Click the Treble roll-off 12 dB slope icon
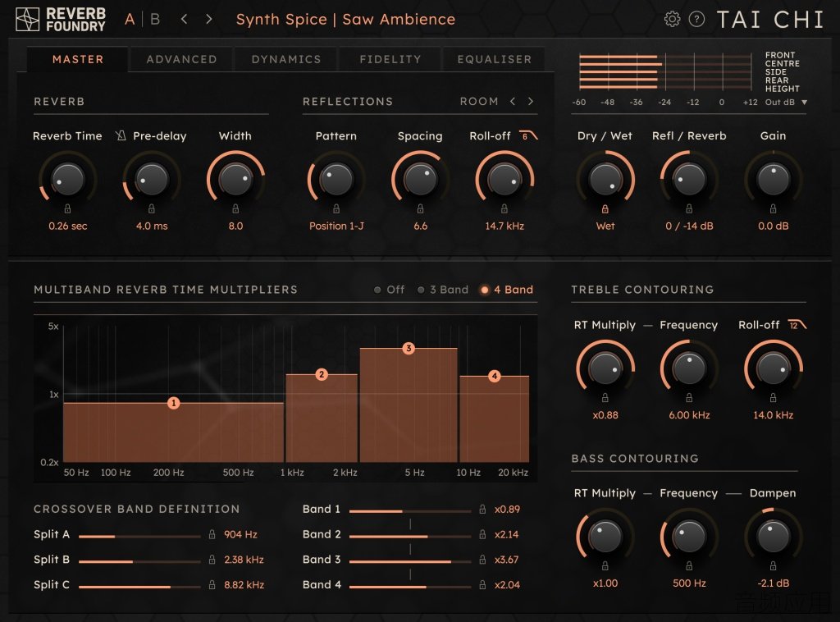The image size is (840, 622). (797, 325)
